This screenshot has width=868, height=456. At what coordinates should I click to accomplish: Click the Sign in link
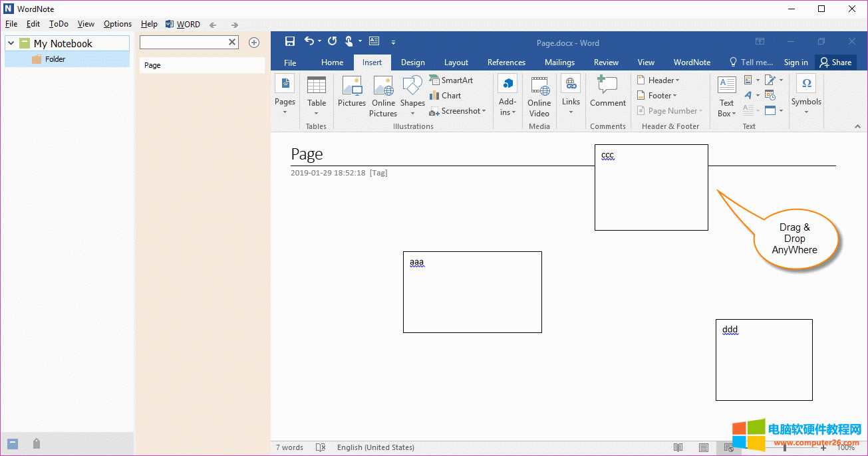pyautogui.click(x=796, y=62)
